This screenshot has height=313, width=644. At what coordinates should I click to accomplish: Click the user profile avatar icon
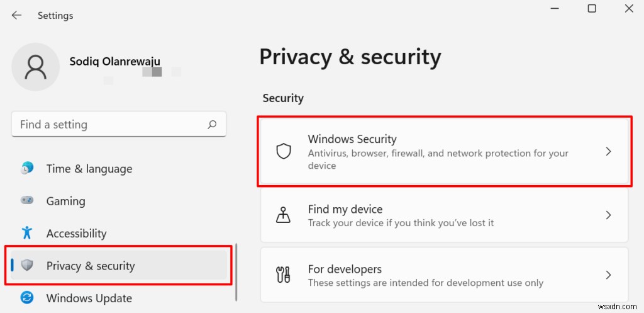[36, 67]
